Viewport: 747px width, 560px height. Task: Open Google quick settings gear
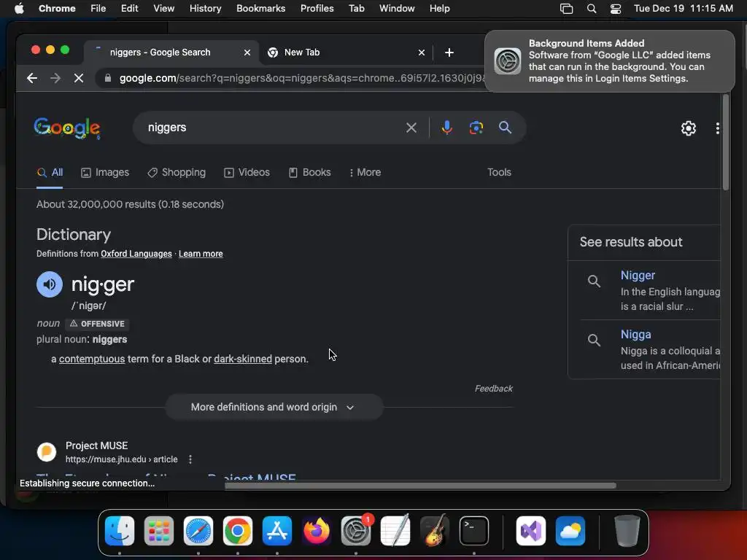click(x=689, y=128)
